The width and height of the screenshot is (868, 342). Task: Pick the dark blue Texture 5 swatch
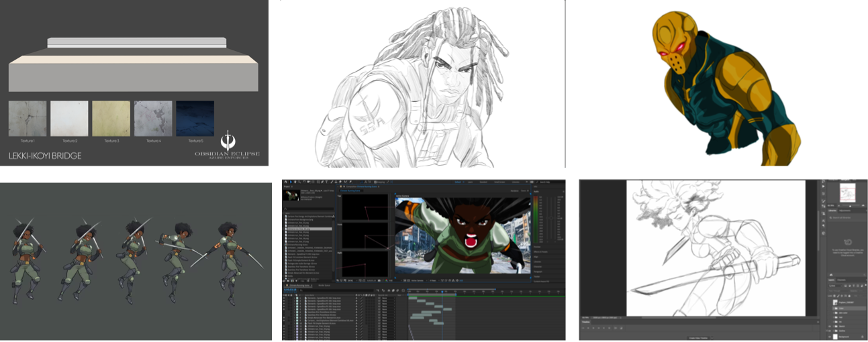[x=195, y=119]
